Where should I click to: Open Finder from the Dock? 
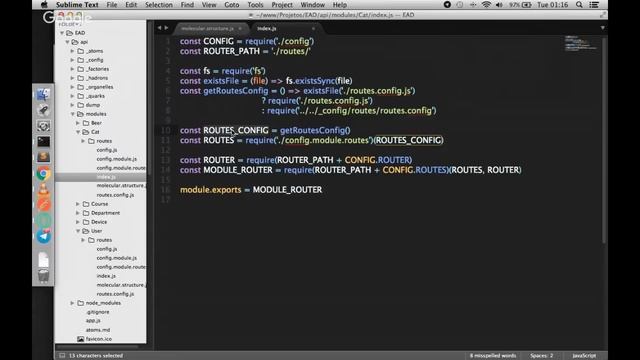(43, 94)
